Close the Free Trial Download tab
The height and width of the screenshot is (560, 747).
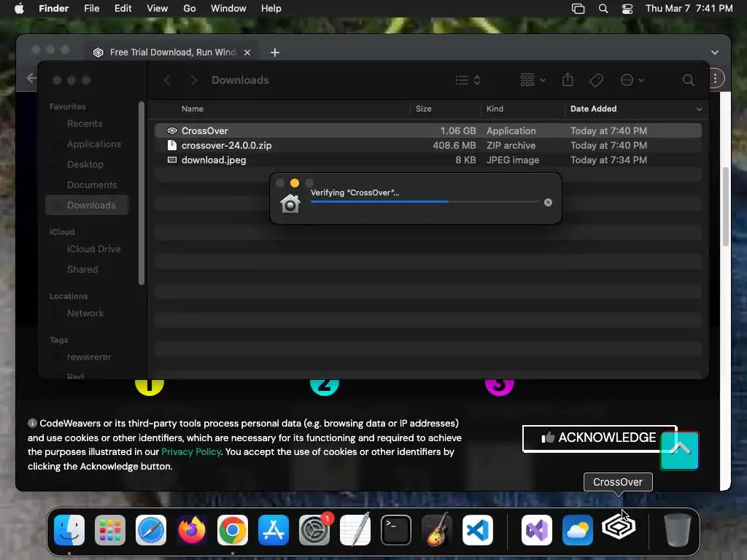[x=247, y=52]
